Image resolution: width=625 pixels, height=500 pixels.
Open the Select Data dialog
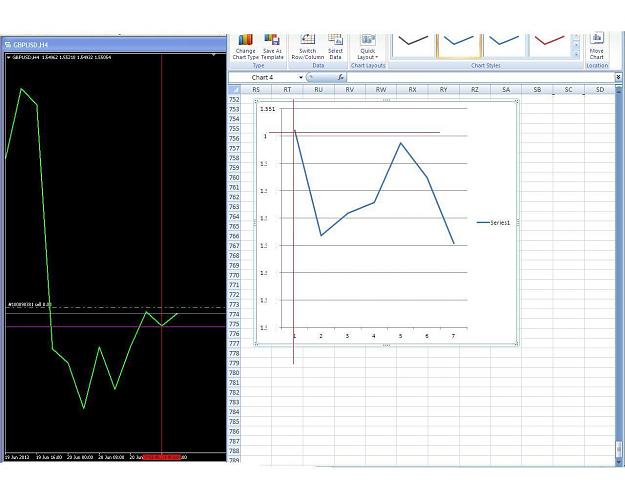(335, 47)
